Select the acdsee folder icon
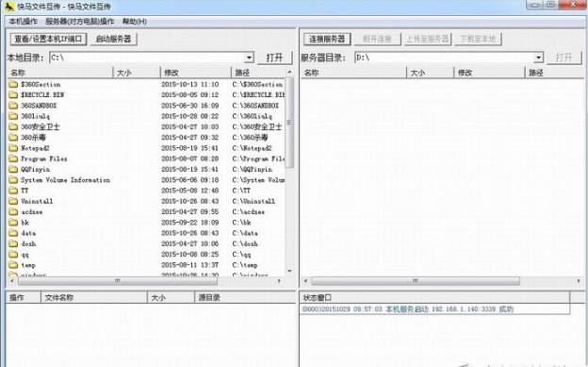Image resolution: width=588 pixels, height=367 pixels. pyautogui.click(x=13, y=212)
